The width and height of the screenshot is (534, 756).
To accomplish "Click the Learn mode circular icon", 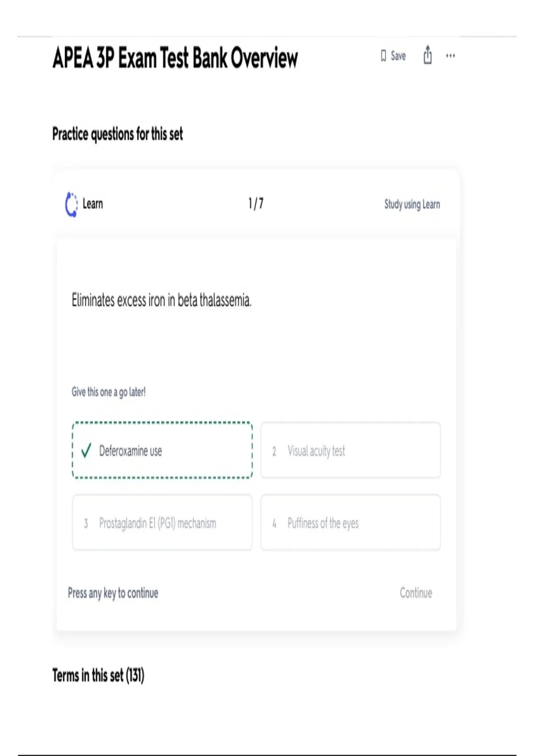I will pyautogui.click(x=71, y=205).
